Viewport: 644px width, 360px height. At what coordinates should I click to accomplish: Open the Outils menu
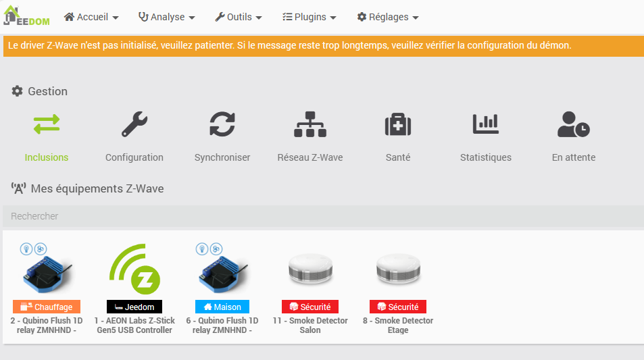(x=239, y=17)
